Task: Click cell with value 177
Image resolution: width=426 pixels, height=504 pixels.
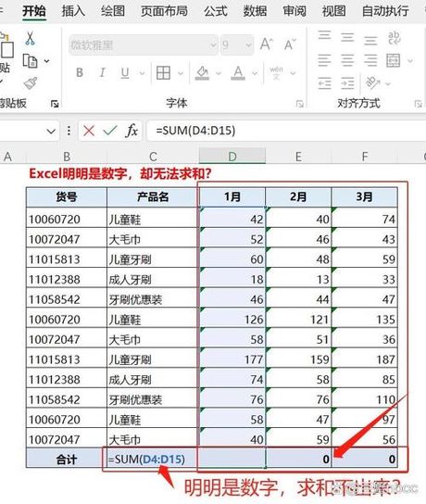Action: tap(232, 359)
